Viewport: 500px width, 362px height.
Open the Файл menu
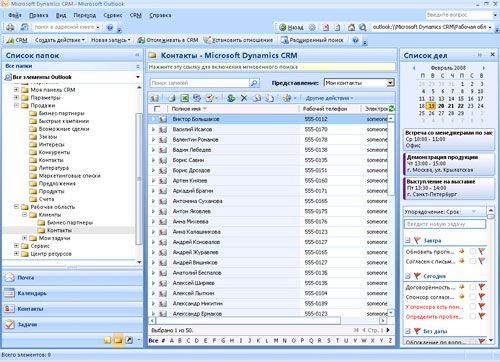(15, 15)
